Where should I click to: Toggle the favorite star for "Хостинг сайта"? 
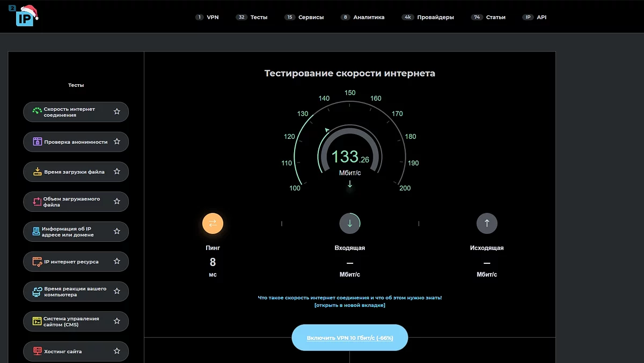click(117, 351)
